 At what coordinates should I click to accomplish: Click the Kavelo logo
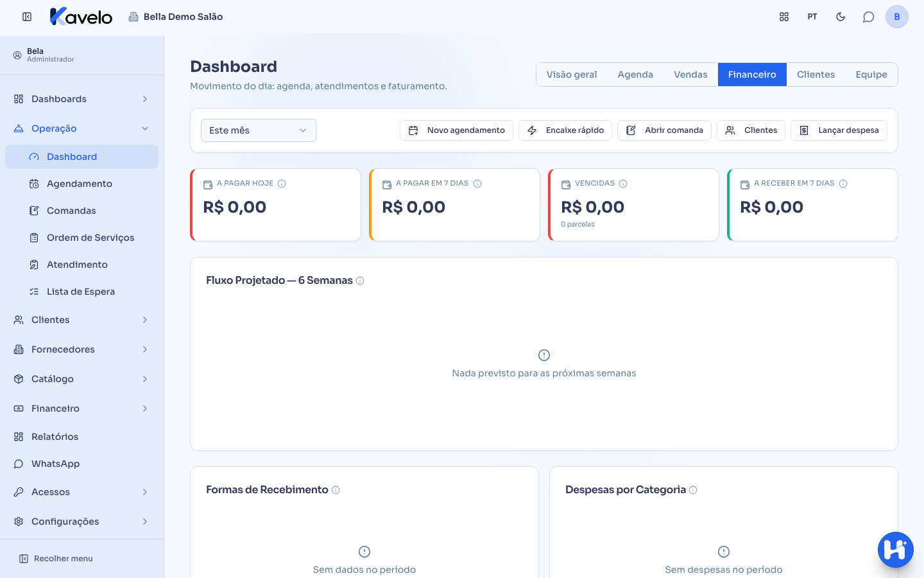81,17
